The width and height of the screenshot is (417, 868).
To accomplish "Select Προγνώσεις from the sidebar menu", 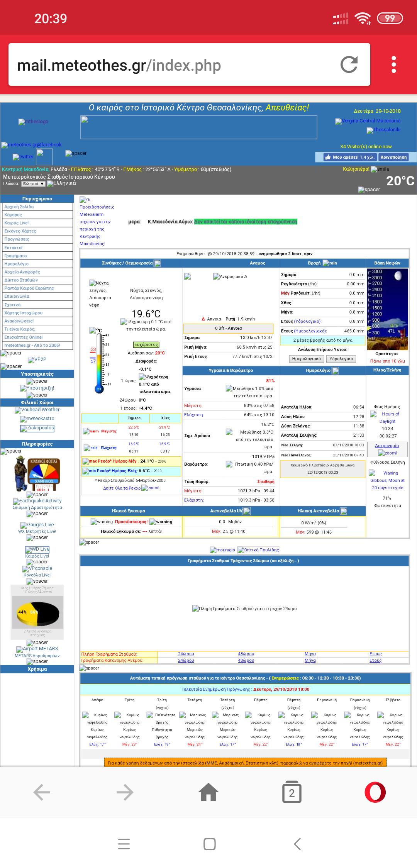I will pyautogui.click(x=17, y=239).
